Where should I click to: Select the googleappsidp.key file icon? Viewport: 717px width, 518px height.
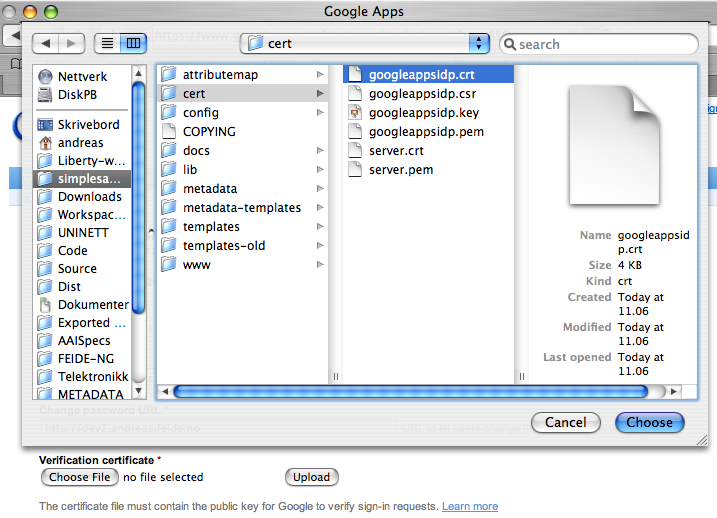pos(354,113)
